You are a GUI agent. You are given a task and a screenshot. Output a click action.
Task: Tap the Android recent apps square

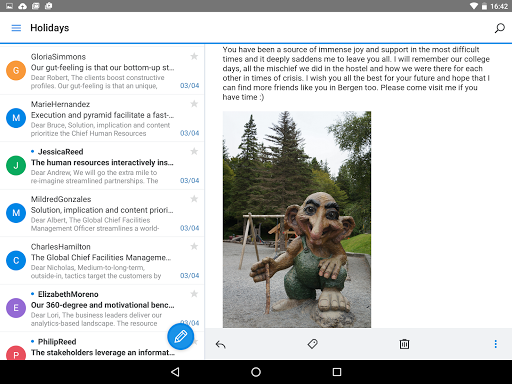coord(337,372)
